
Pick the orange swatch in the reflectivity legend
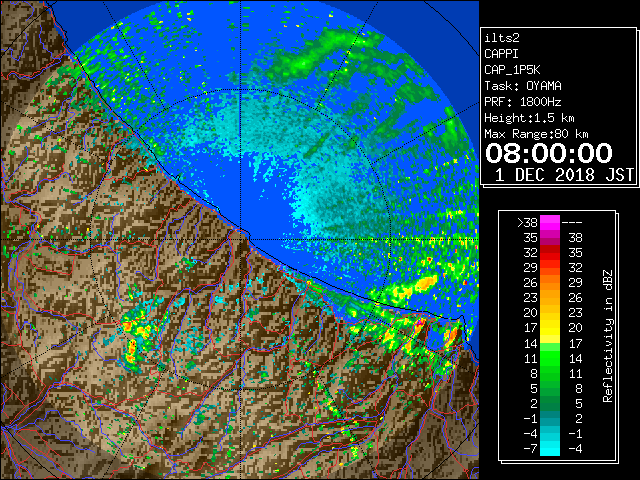(x=550, y=283)
